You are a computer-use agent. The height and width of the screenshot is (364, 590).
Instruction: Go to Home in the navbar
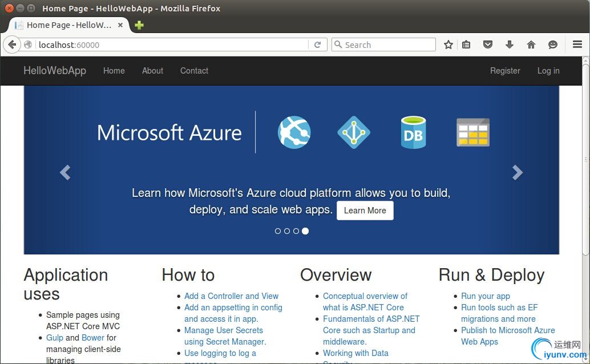point(114,71)
